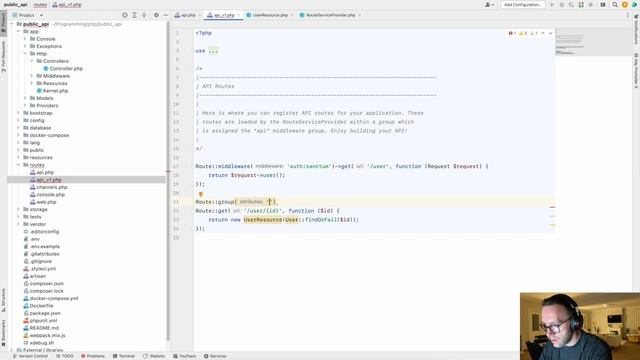The height and width of the screenshot is (360, 640).
Task: Collapse the app folder
Action: point(18,31)
